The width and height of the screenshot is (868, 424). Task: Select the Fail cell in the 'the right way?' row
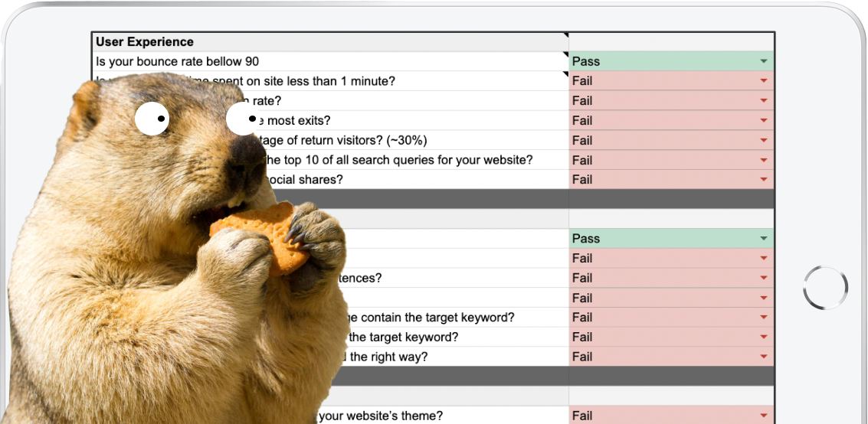(x=671, y=357)
